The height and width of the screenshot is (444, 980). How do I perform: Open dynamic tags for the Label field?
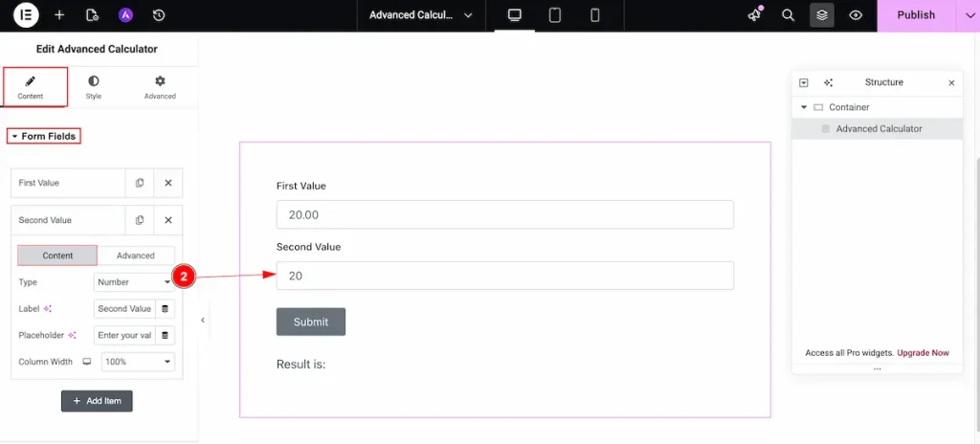pyautogui.click(x=165, y=309)
